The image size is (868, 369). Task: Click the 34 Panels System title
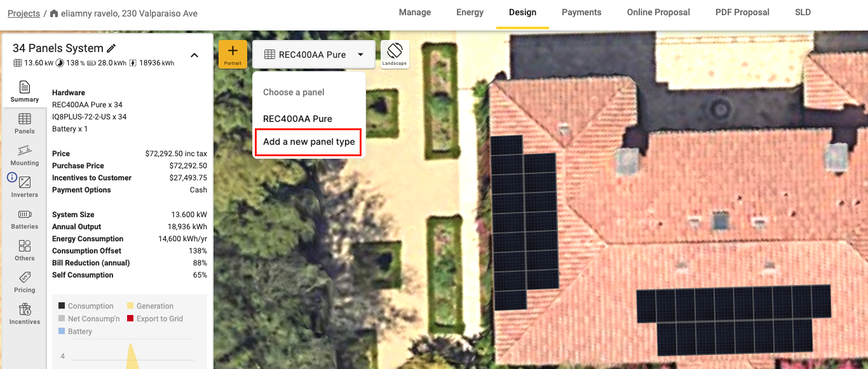(x=58, y=48)
